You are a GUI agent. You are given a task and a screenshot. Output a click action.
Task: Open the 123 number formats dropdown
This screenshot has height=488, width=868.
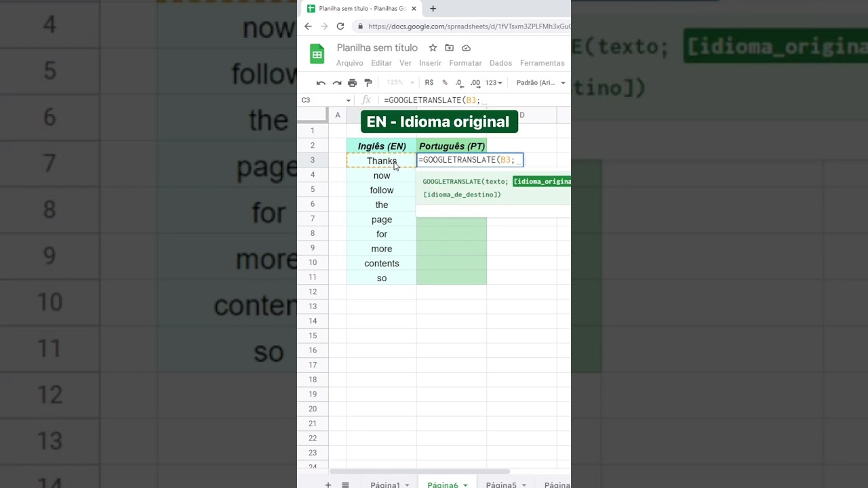pos(494,83)
